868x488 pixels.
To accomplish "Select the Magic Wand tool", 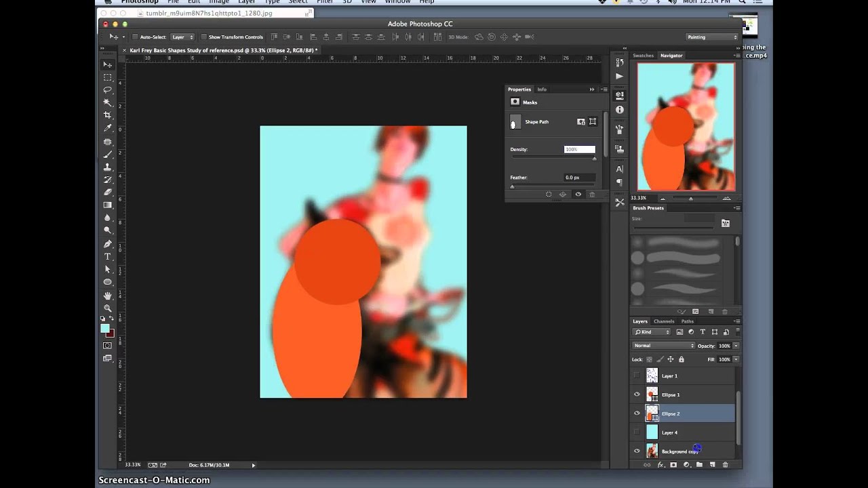I will [x=107, y=102].
